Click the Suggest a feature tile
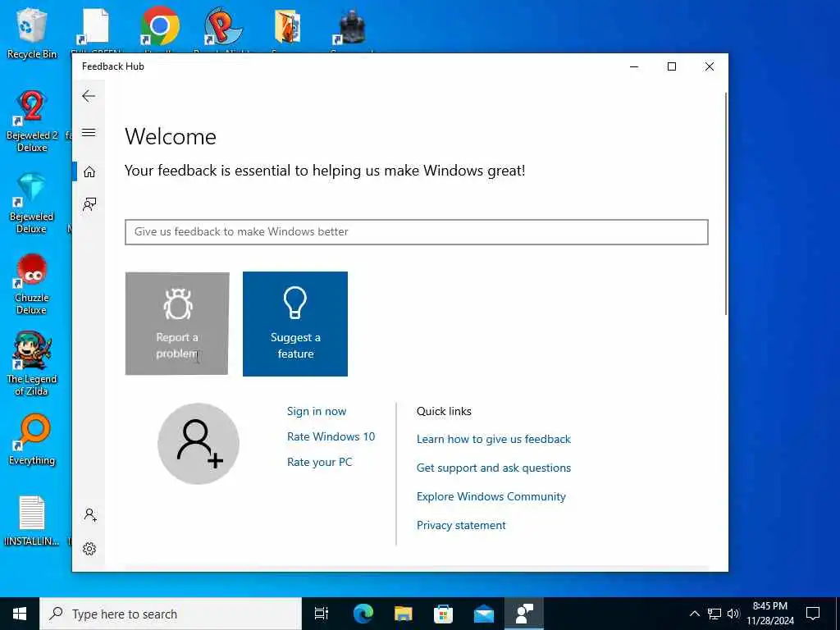Image resolution: width=840 pixels, height=630 pixels. pyautogui.click(x=295, y=323)
